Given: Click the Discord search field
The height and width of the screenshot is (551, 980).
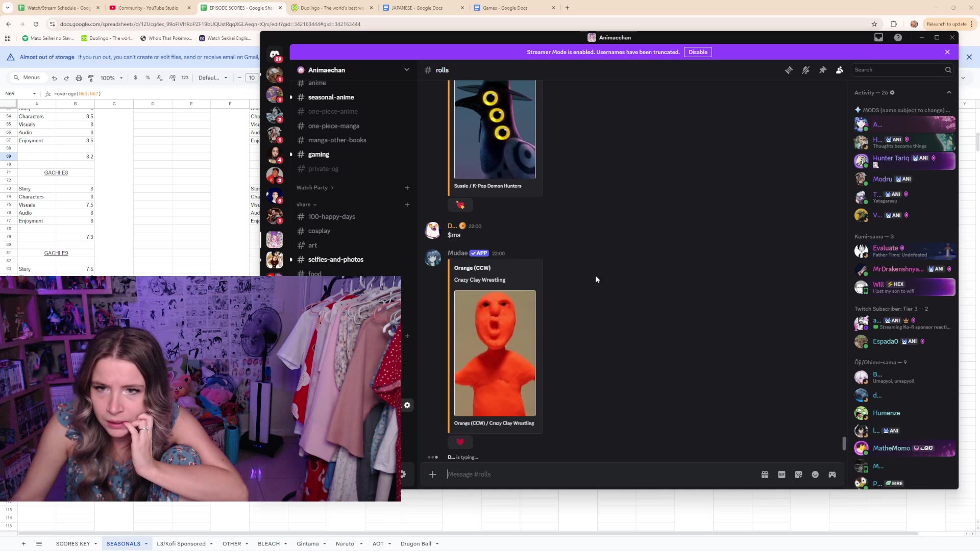Looking at the screenshot, I should pyautogui.click(x=898, y=70).
